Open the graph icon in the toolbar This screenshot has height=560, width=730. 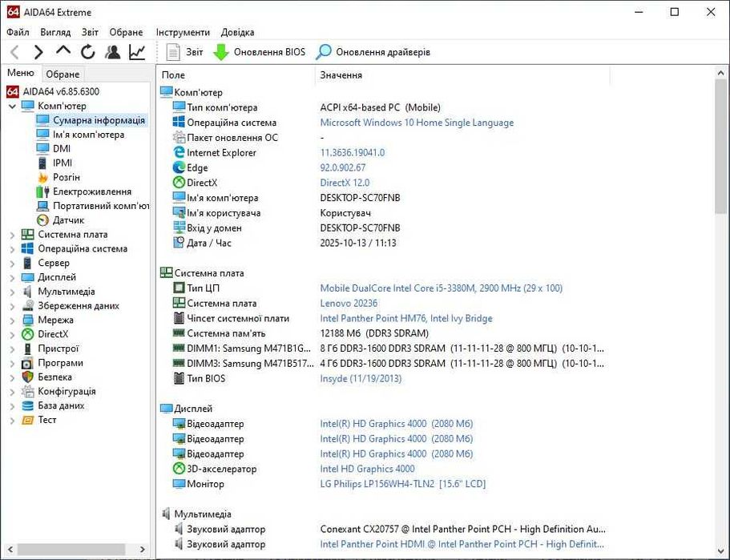pyautogui.click(x=137, y=51)
